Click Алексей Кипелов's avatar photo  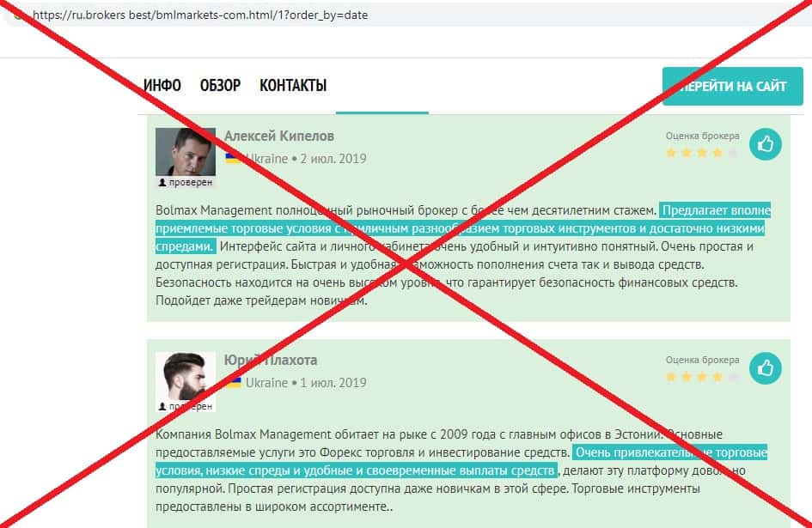(186, 152)
